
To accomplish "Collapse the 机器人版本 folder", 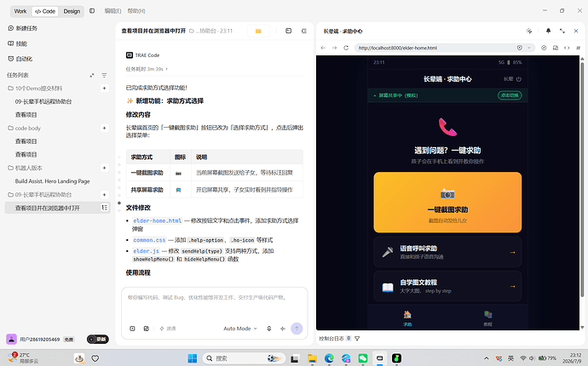I will pos(25,168).
